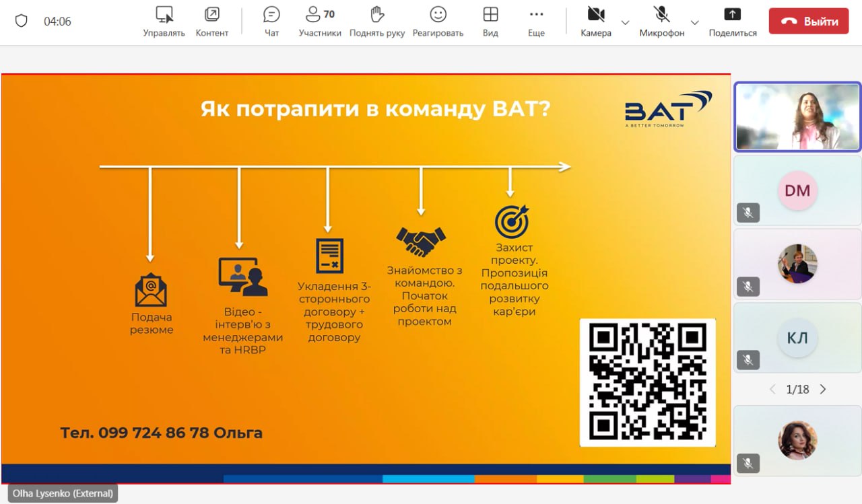Open the Чат panel
The image size is (862, 504).
pyautogui.click(x=271, y=22)
